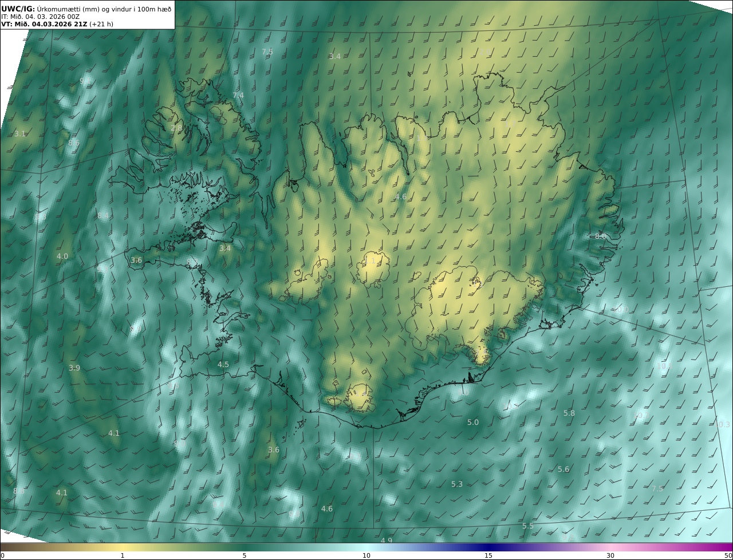Click the '8.6' value label on the map
This screenshot has height=560, width=733.
coord(74,143)
